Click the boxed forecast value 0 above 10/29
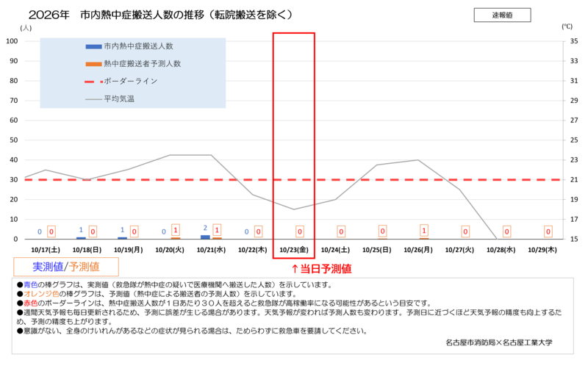The image size is (588, 385). (x=548, y=231)
